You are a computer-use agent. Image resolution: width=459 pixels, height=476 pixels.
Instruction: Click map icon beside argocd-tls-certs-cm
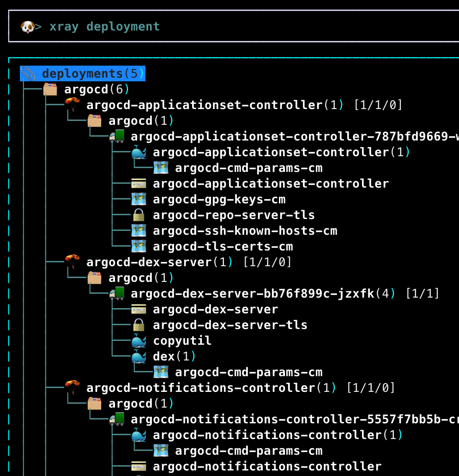139,246
